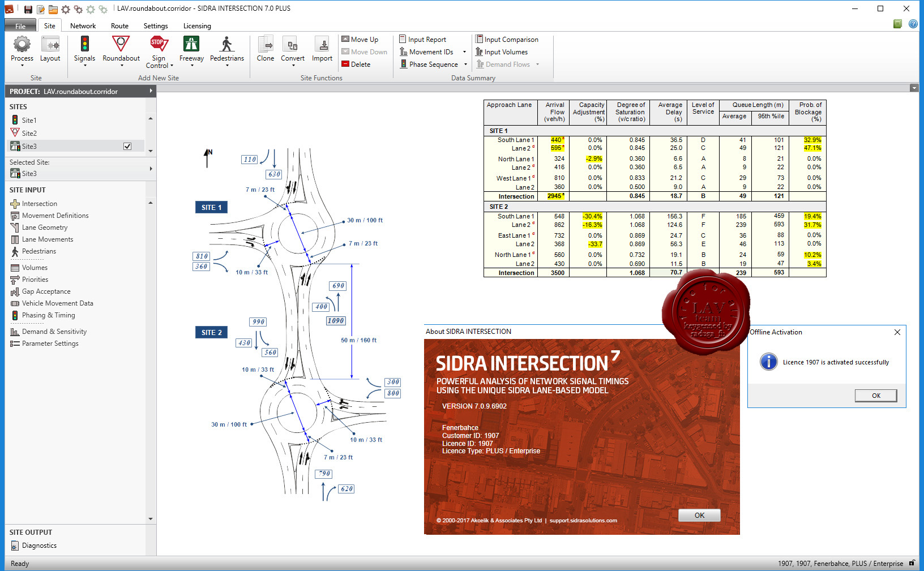Import a site

point(322,50)
